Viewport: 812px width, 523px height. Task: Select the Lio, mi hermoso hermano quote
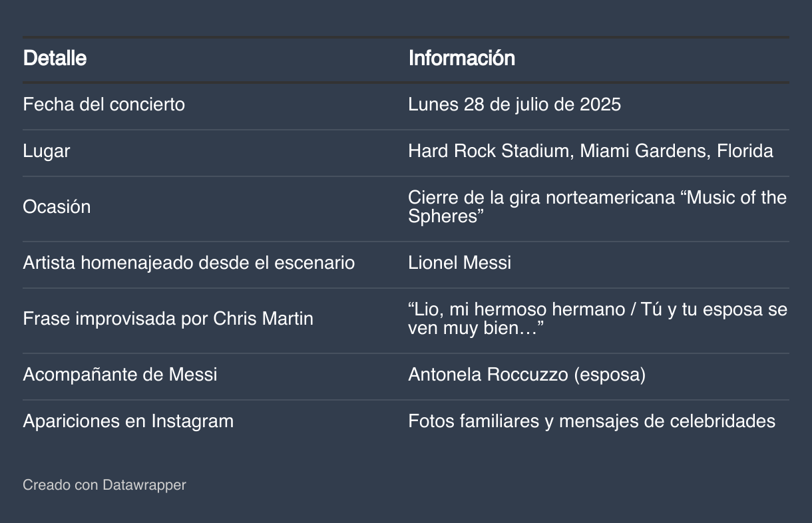tap(598, 319)
